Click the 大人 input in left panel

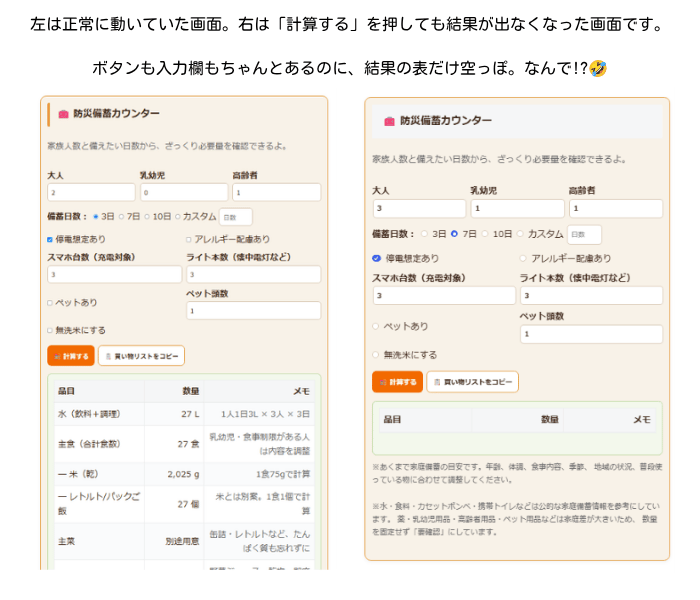coord(91,192)
